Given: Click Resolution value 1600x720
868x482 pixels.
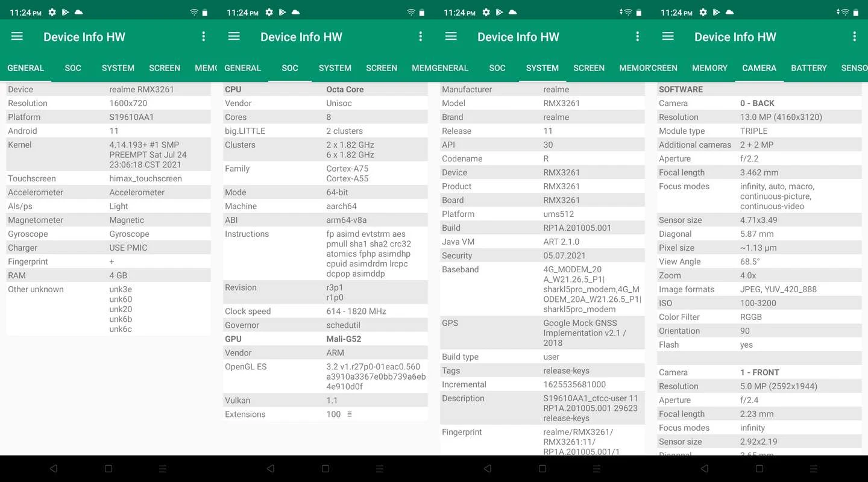Looking at the screenshot, I should pyautogui.click(x=128, y=103).
